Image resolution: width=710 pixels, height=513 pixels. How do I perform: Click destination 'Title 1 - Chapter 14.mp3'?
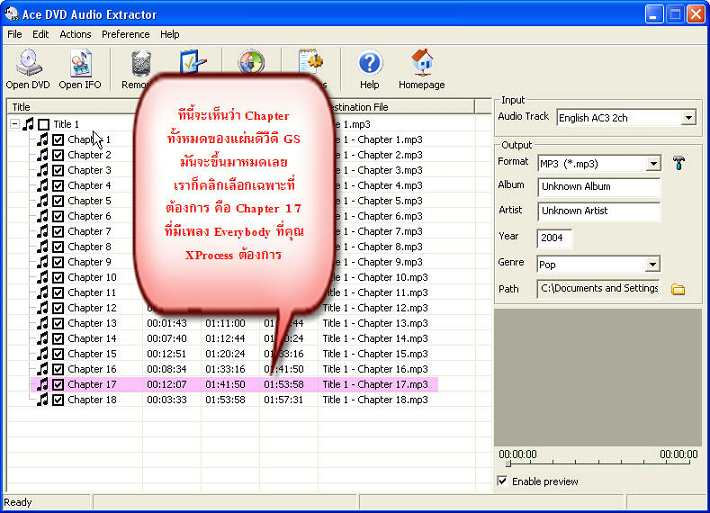point(375,338)
